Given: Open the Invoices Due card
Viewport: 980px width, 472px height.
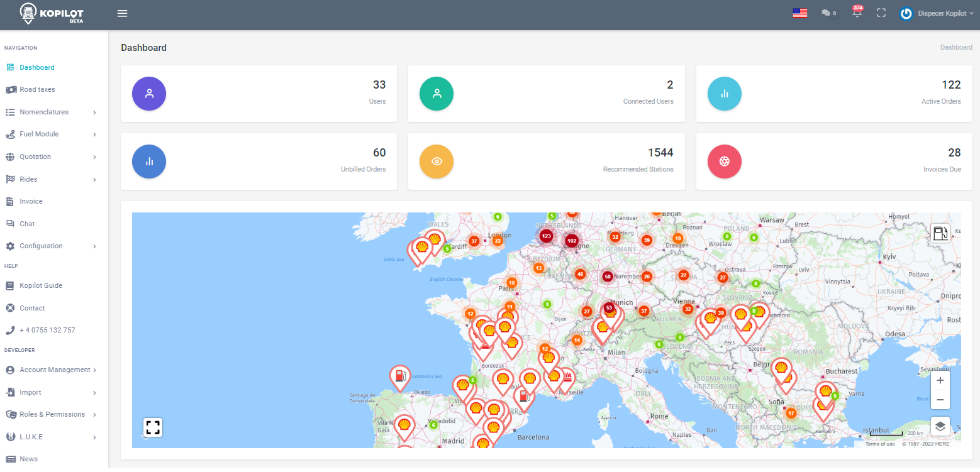Looking at the screenshot, I should pyautogui.click(x=834, y=162).
